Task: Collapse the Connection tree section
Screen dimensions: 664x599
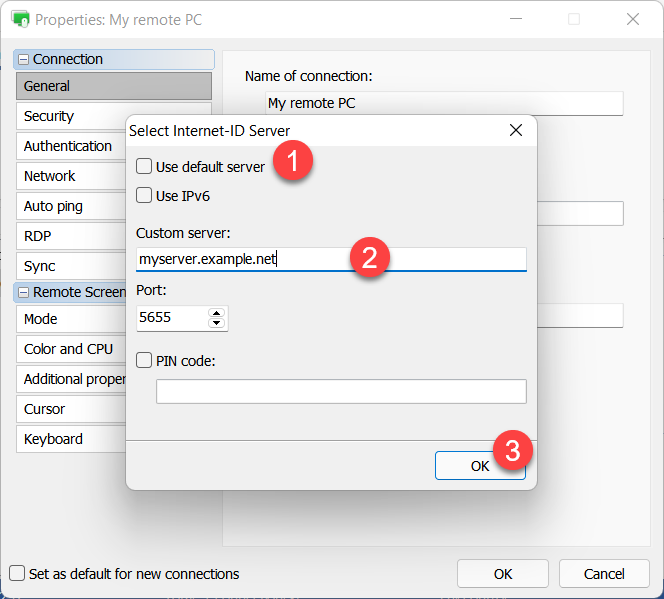Action: (x=24, y=60)
